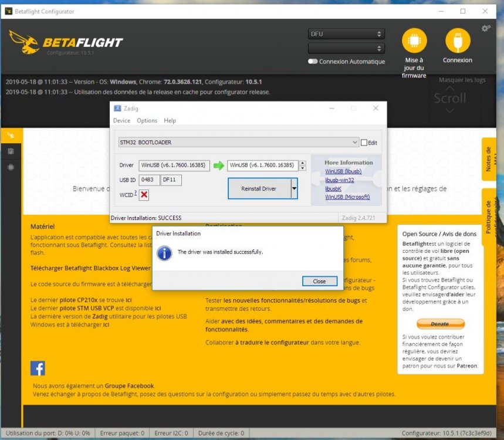Click the Reinstall Driver button
The image size is (504, 440).
[x=259, y=189]
